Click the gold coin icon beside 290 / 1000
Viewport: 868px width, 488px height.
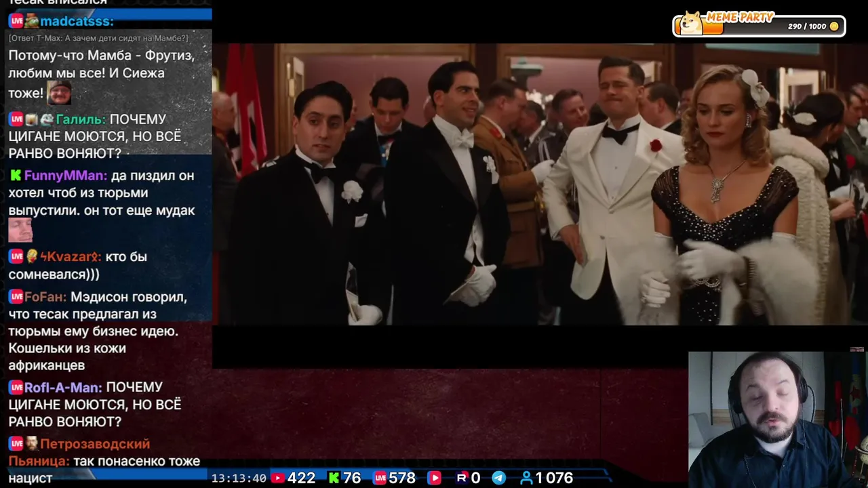[834, 26]
